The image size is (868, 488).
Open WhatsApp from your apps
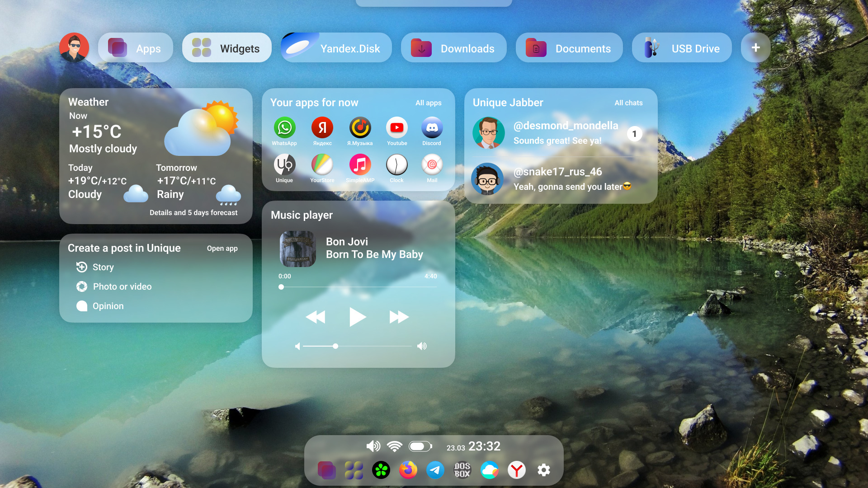[284, 128]
